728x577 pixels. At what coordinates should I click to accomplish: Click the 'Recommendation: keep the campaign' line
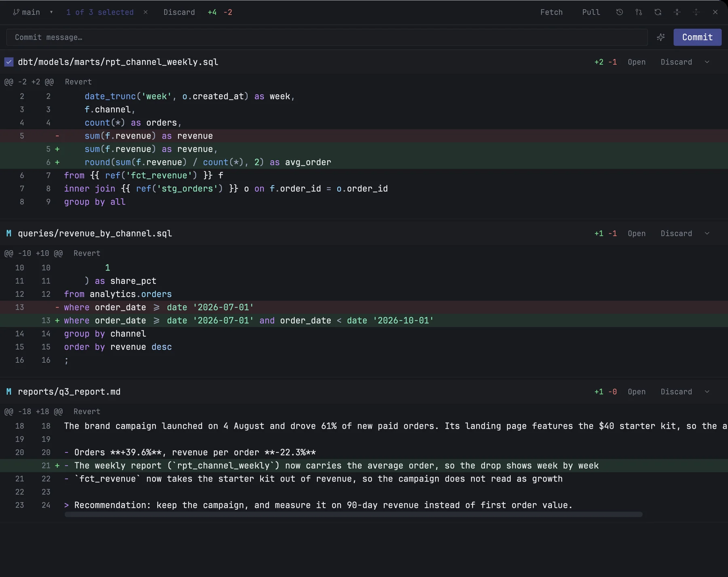coord(364,505)
